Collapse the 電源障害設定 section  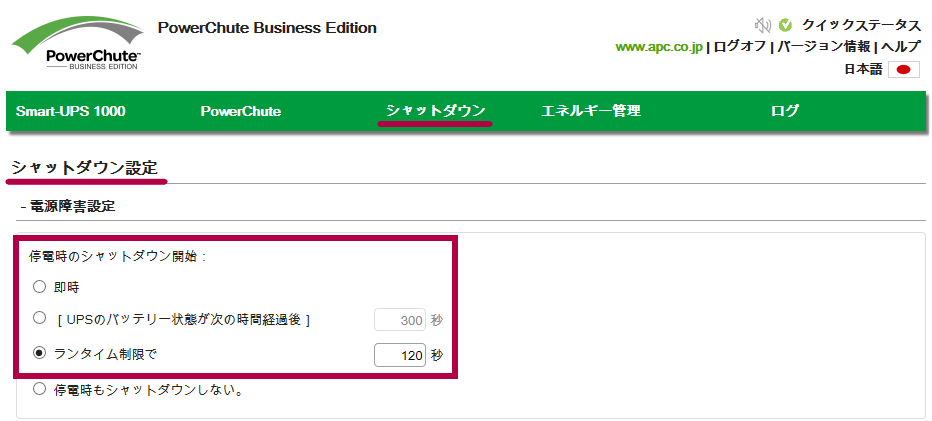point(68,206)
